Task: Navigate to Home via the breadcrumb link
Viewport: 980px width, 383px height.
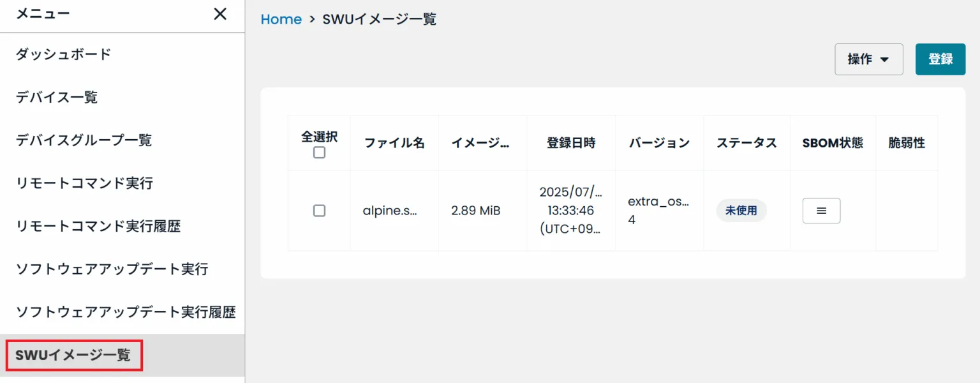Action: [x=281, y=19]
